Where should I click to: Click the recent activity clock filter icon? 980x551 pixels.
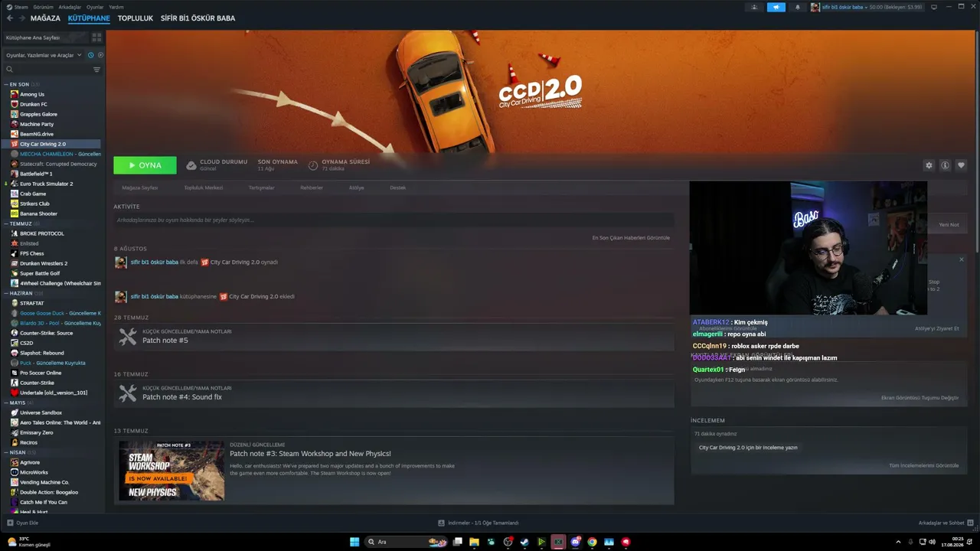click(x=90, y=55)
